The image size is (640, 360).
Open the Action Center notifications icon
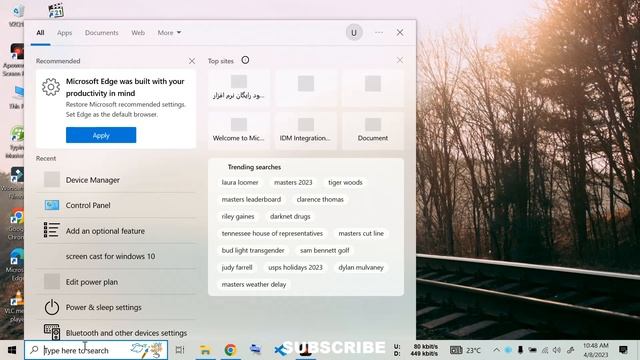click(x=623, y=350)
